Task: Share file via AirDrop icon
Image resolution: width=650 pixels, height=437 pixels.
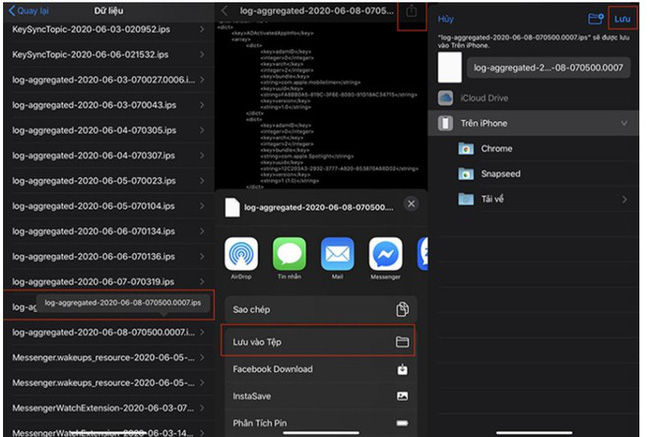Action: [x=241, y=253]
